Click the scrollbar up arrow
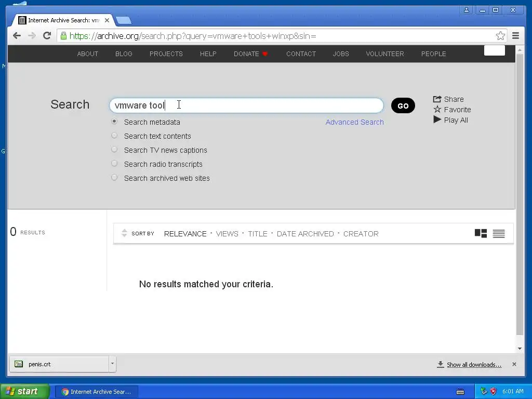 tap(520, 50)
